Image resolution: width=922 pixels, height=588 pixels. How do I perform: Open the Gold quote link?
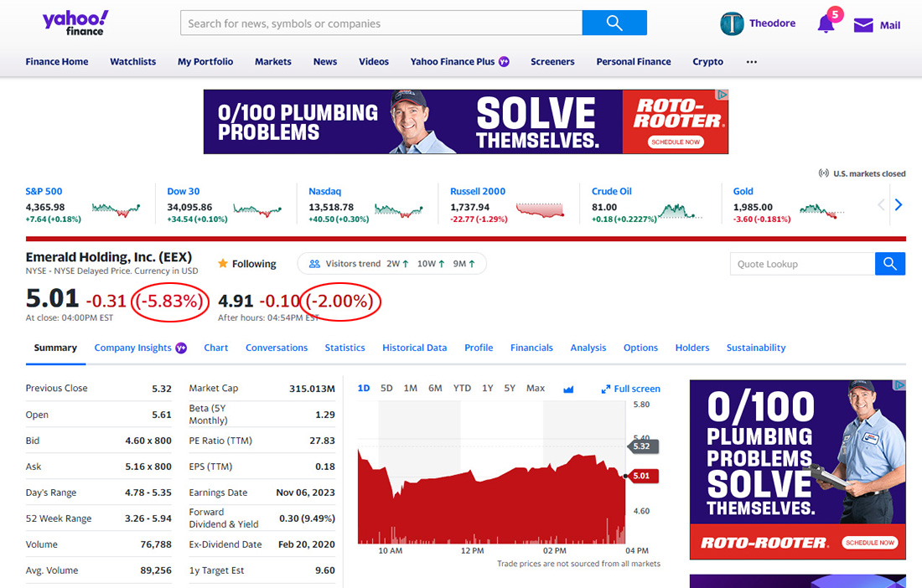(743, 191)
